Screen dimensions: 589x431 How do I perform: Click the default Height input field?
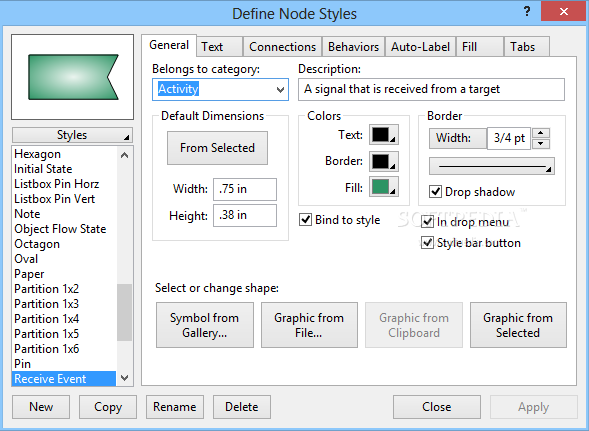tap(245, 215)
